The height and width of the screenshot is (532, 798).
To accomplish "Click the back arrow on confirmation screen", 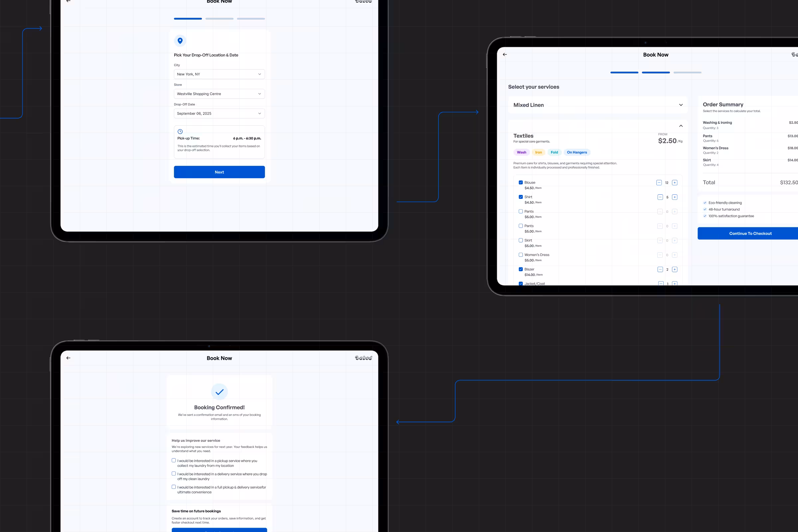I will coord(68,358).
